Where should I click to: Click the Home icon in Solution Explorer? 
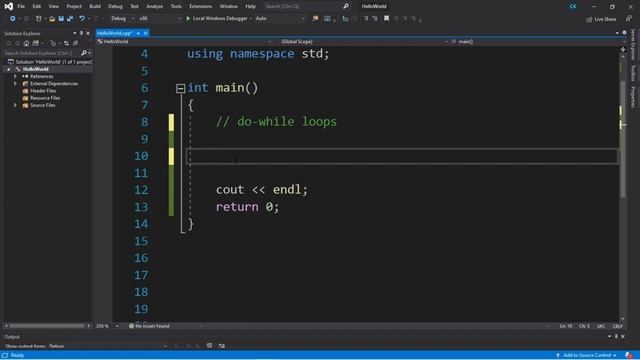point(26,43)
